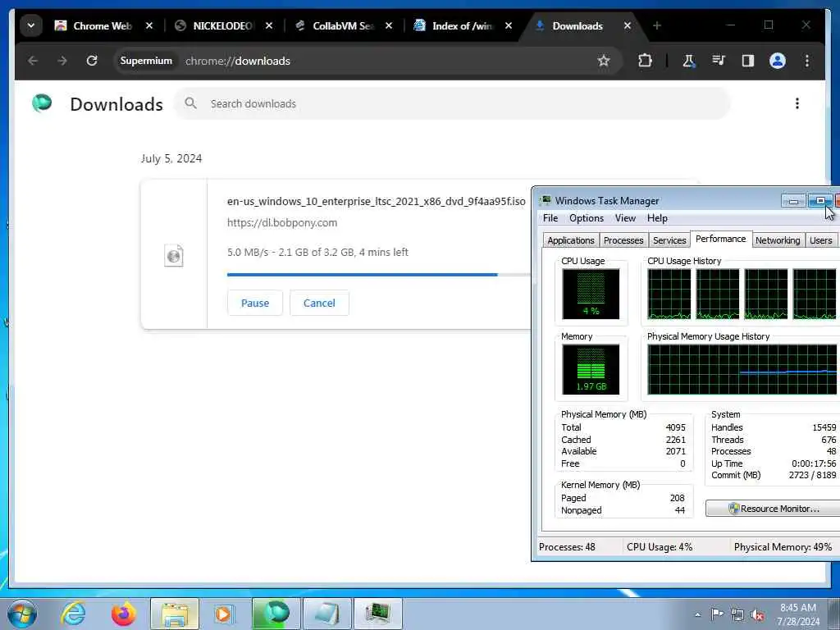Click the CPU Usage 4 % gauge
840x630 pixels.
(591, 294)
